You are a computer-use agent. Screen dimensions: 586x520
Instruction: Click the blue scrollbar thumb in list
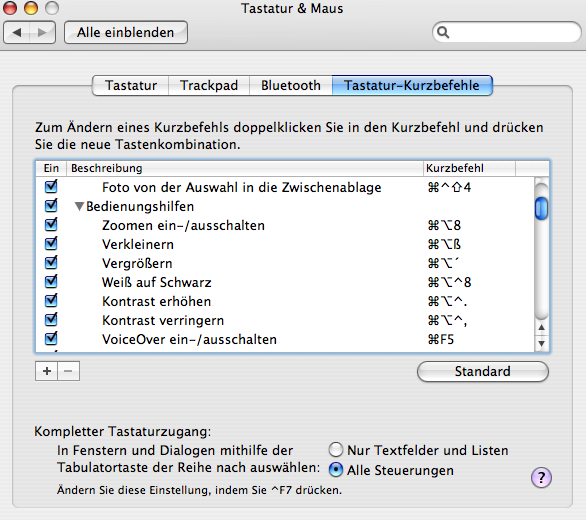[x=541, y=208]
